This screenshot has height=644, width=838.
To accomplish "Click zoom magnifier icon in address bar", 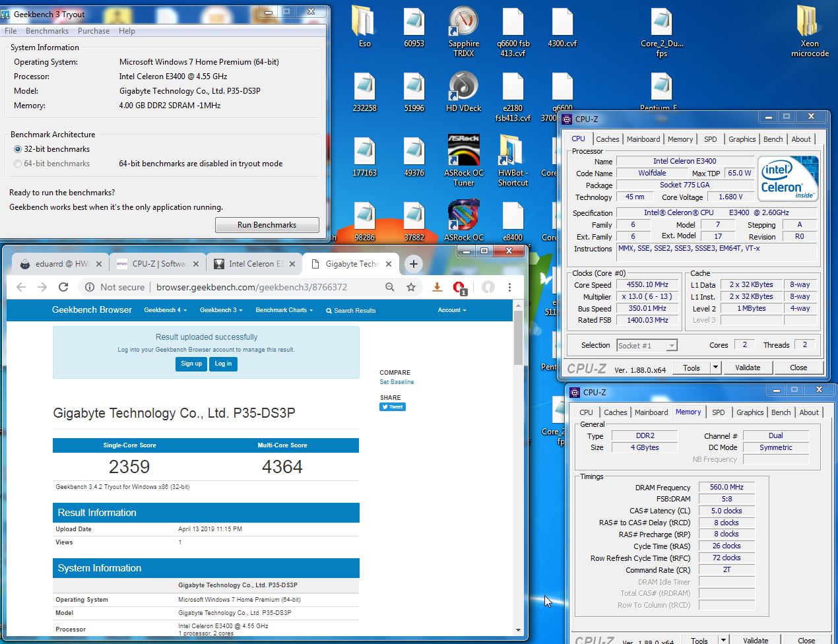I will pos(390,287).
